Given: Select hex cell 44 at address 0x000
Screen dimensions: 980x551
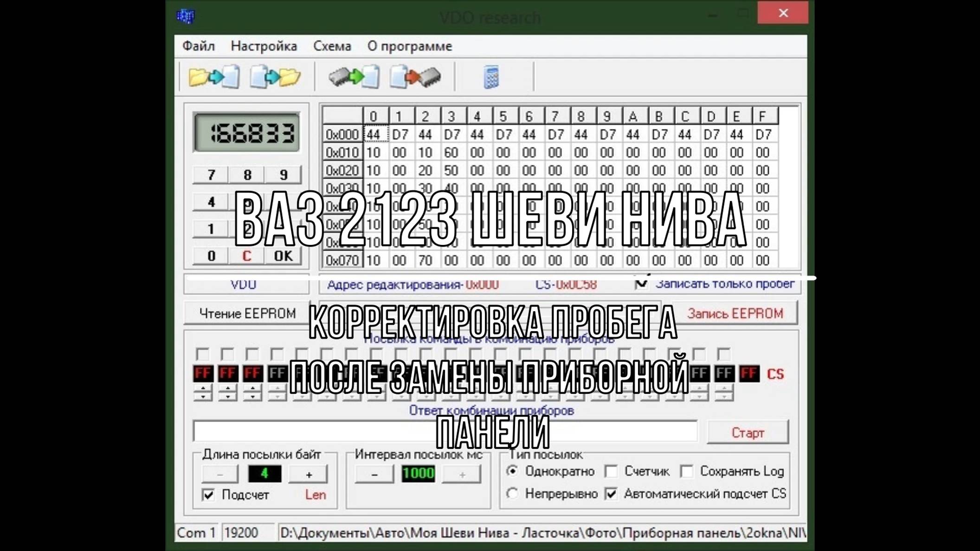Looking at the screenshot, I should (374, 135).
